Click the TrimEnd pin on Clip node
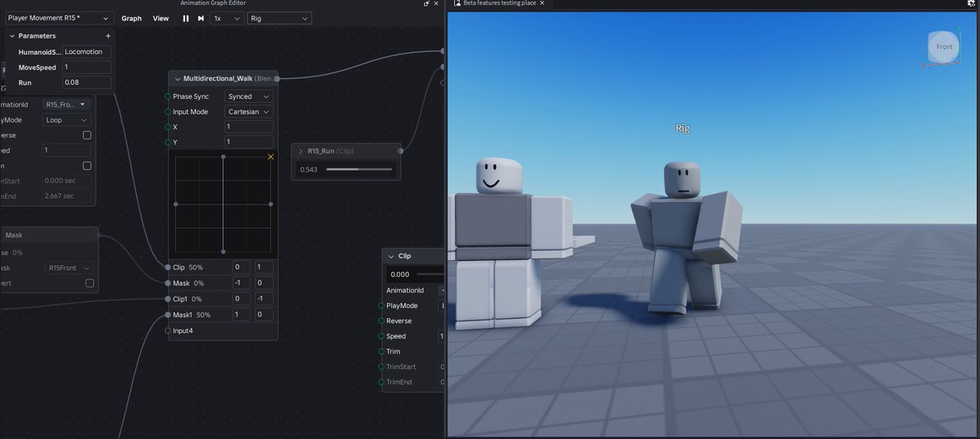980x439 pixels. pyautogui.click(x=381, y=383)
